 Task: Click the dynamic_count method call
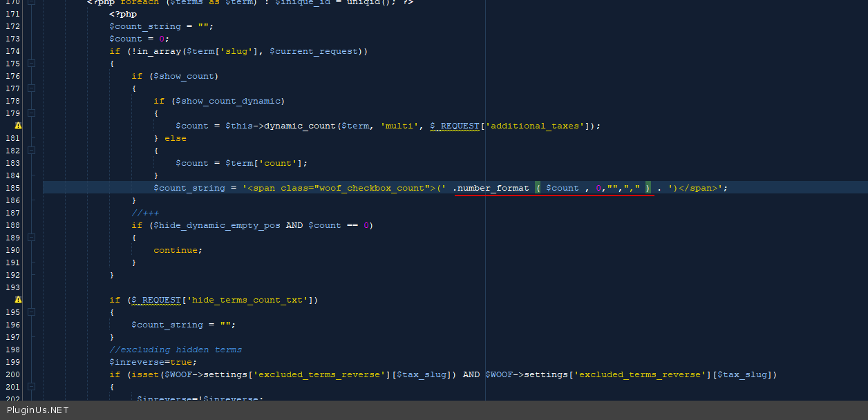coord(300,126)
